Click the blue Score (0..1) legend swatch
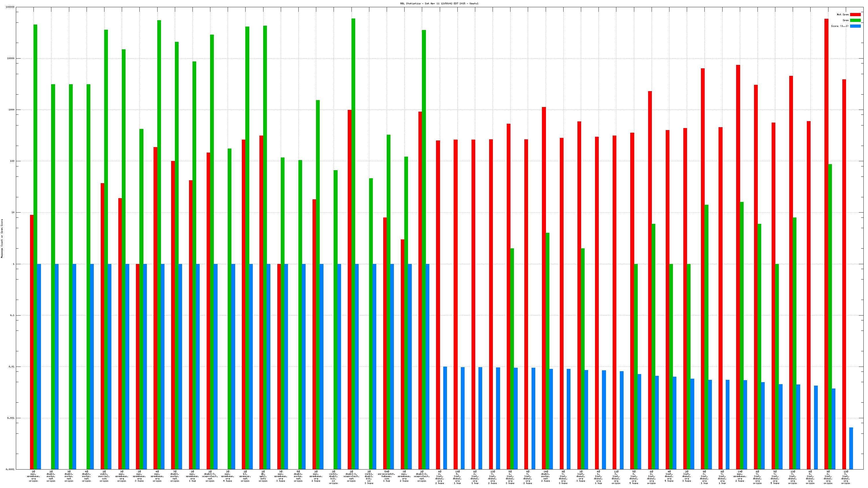Screen dimensions: 868x488 [x=855, y=26]
